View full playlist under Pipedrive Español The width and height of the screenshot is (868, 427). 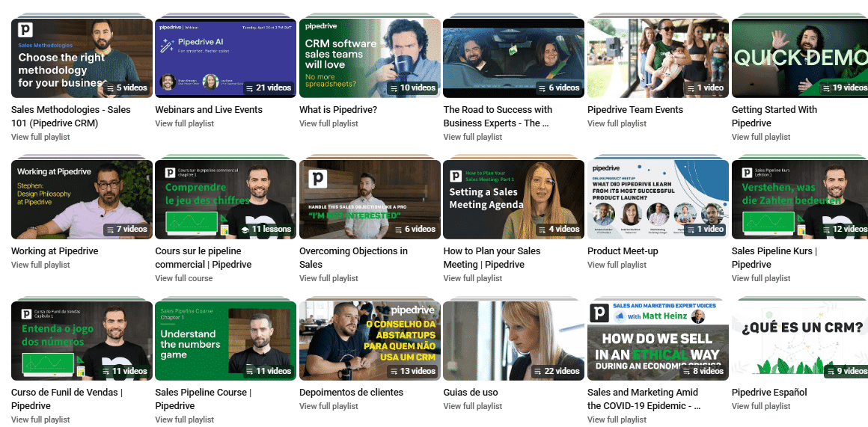[x=761, y=406]
